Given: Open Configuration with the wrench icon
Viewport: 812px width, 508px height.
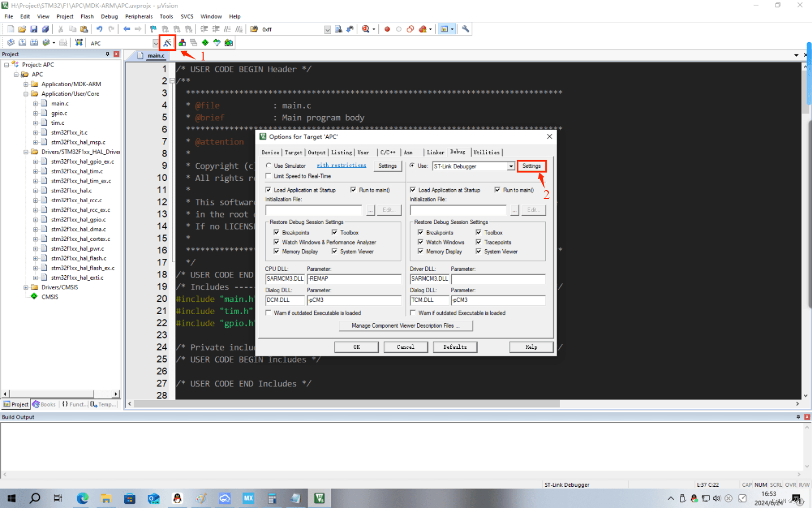Looking at the screenshot, I should coord(465,29).
